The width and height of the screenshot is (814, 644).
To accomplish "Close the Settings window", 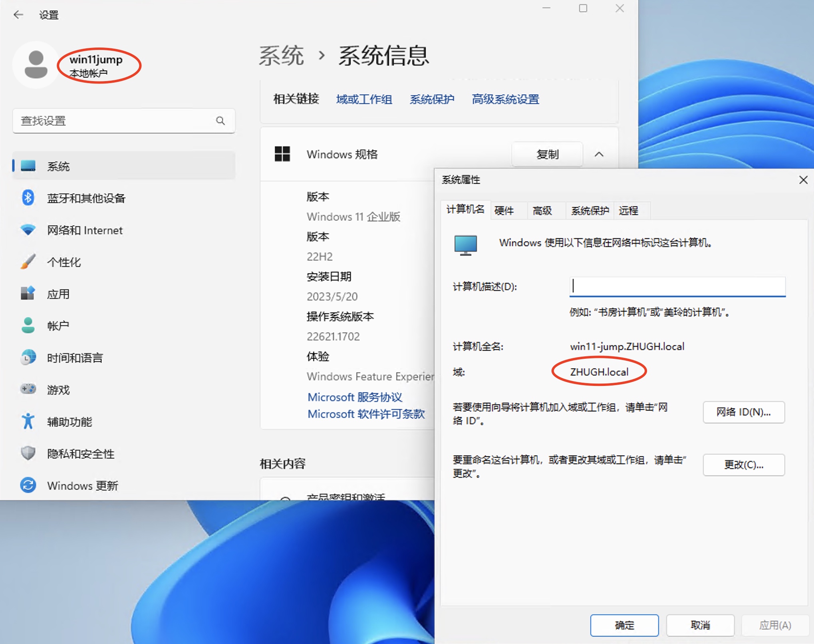I will pyautogui.click(x=620, y=8).
